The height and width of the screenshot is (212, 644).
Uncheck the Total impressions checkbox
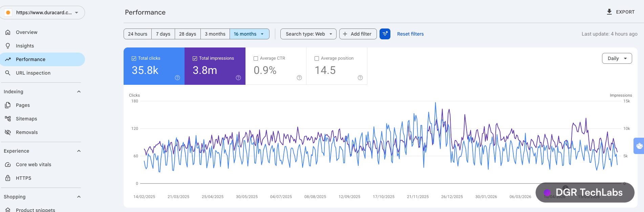[x=195, y=58]
